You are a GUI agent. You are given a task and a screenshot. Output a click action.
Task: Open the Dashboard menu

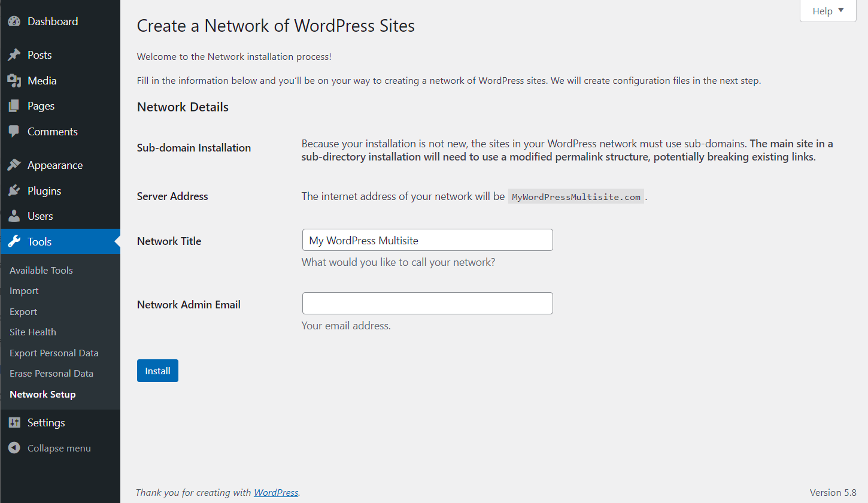53,22
